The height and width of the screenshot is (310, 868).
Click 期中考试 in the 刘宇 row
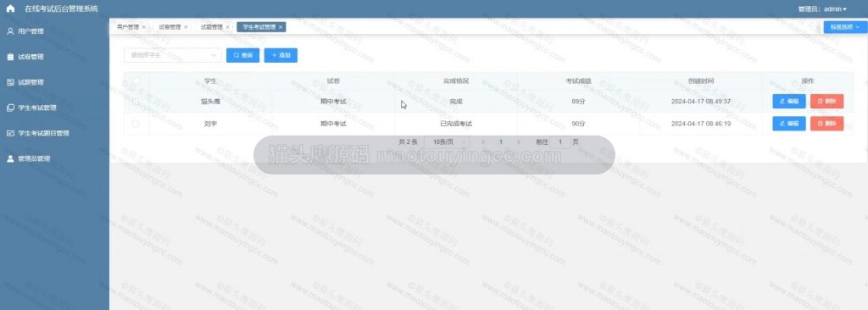(333, 124)
